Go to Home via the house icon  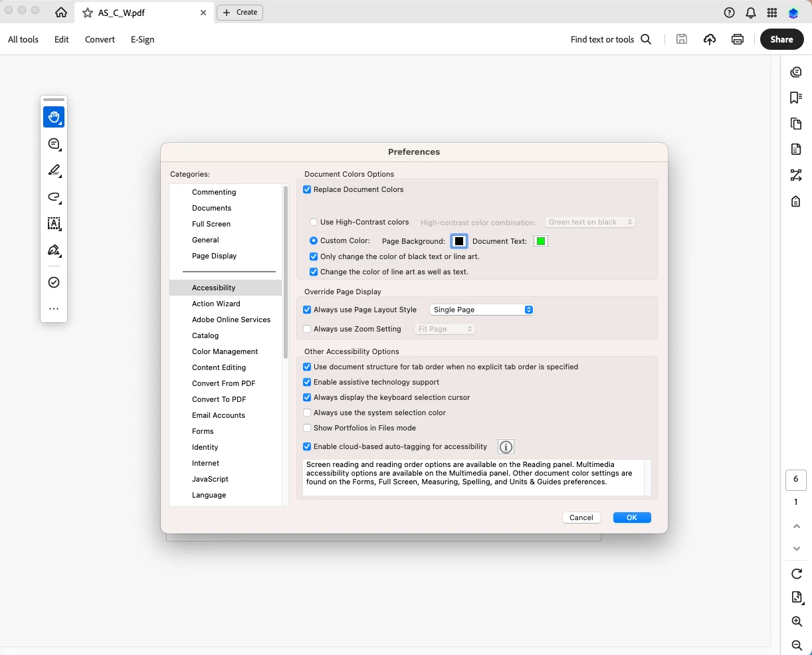[x=61, y=13]
